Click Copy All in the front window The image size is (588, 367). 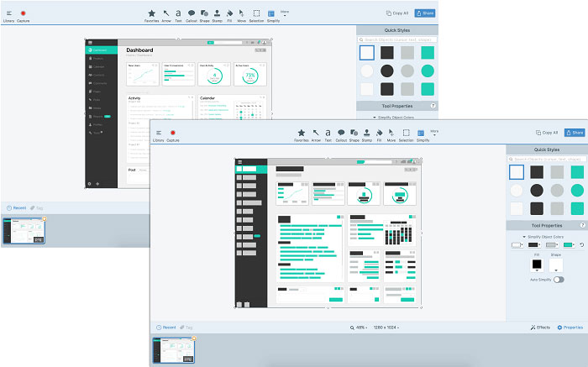point(547,133)
